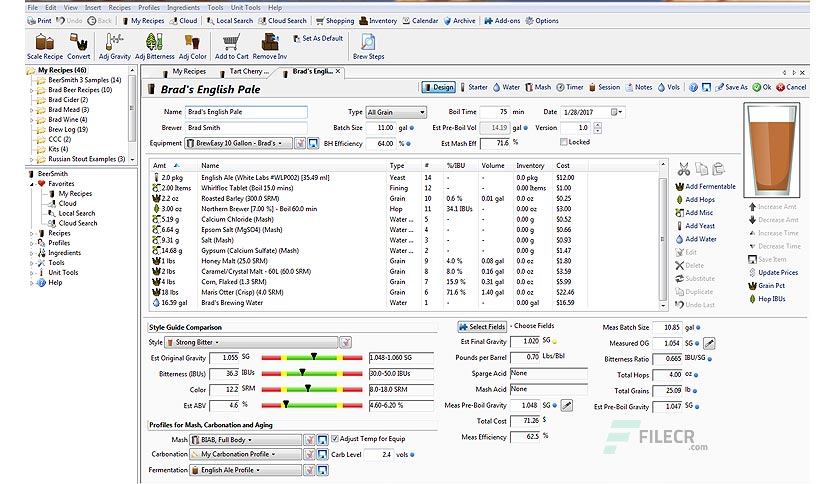Screen dimensions: 836x484
Task: Close the Brad's English Pale tab
Action: [x=338, y=71]
